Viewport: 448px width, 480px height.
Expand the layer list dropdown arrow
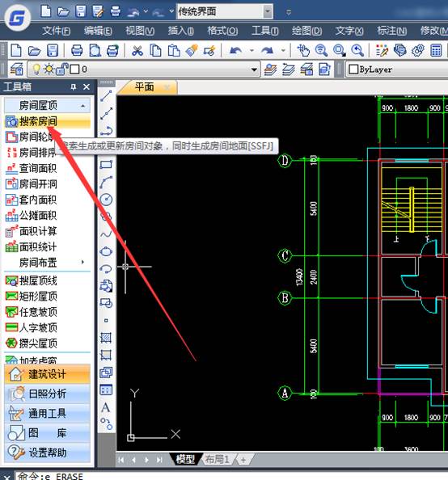click(x=254, y=69)
